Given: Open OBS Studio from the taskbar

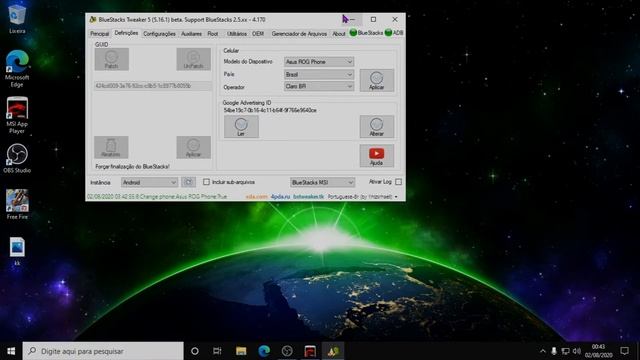Looking at the screenshot, I should (x=287, y=351).
